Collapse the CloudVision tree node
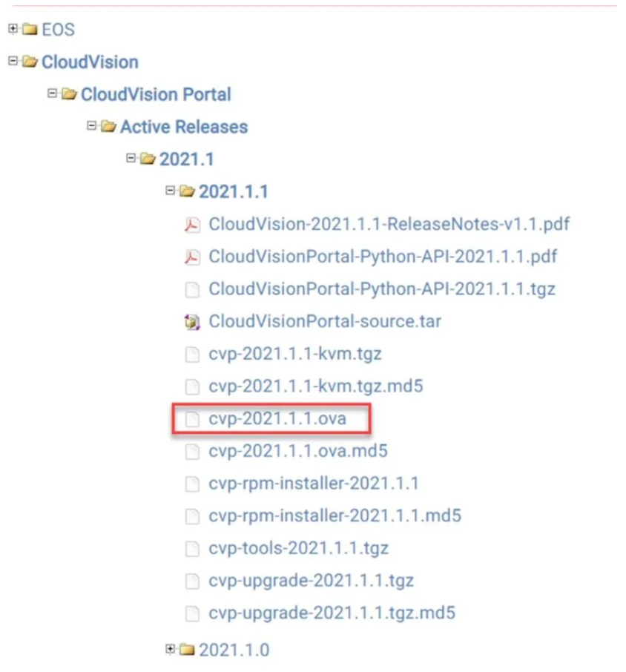The width and height of the screenshot is (626, 672). click(14, 62)
